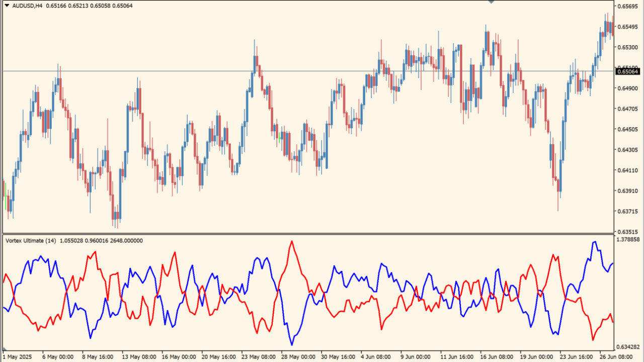This screenshot has height=362, width=644.
Task: Click the 16 Jun 08:00 time label
Action: coord(497,357)
